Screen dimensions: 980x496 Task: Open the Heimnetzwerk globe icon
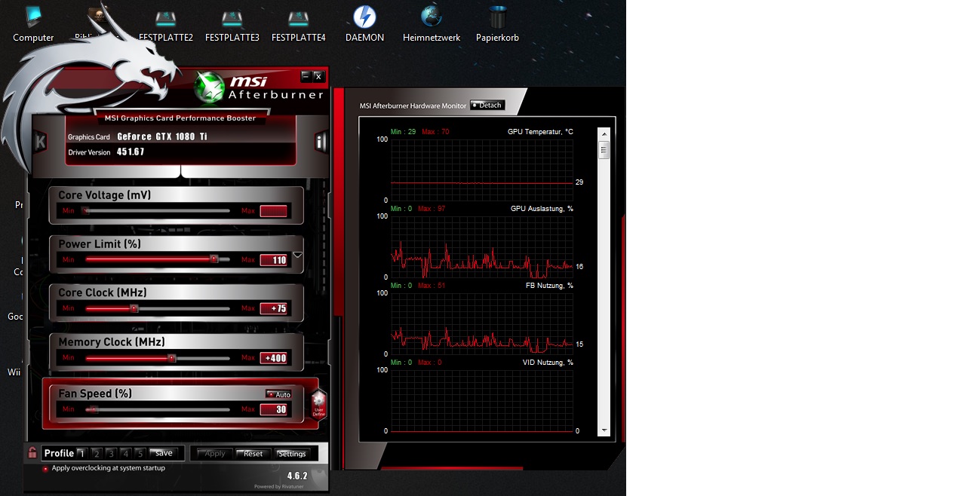pos(432,23)
